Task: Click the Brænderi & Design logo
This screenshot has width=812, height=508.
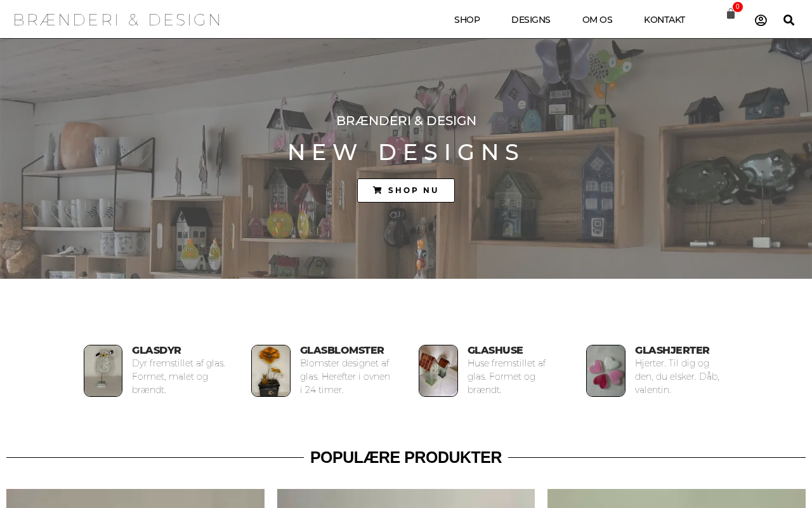Action: (117, 20)
